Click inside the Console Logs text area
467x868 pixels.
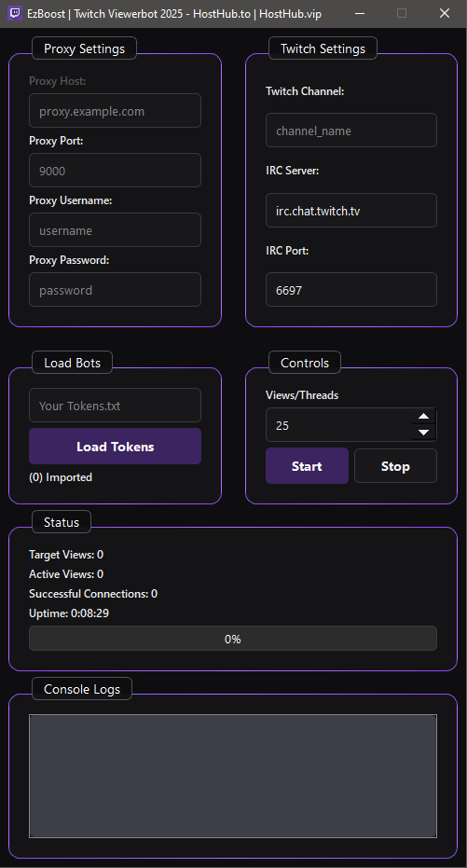click(x=233, y=776)
